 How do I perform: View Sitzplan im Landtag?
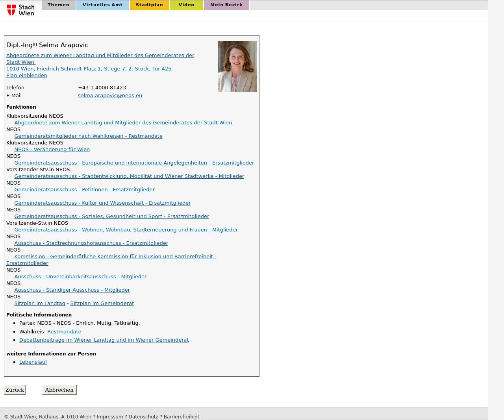point(39,303)
